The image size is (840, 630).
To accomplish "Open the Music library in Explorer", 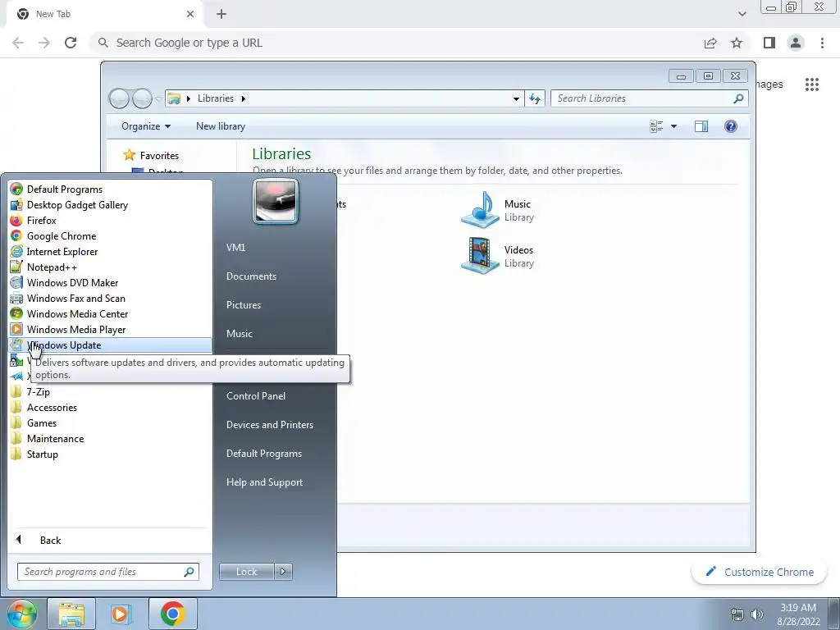I will point(498,210).
